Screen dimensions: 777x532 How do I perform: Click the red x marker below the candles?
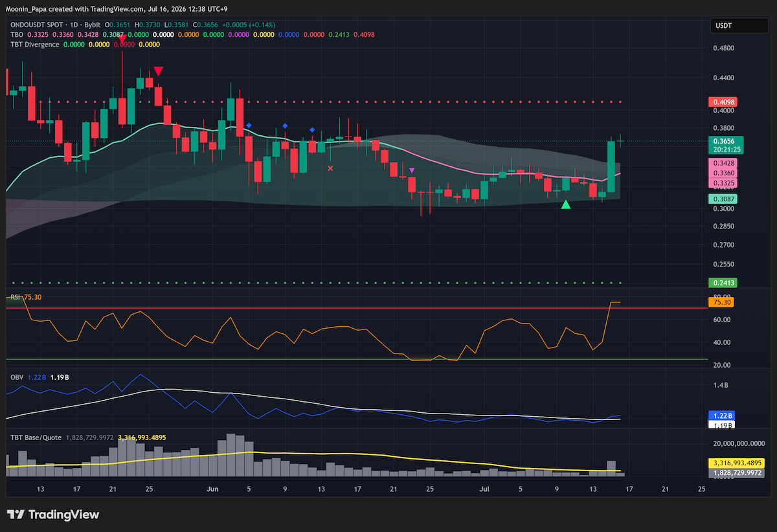[x=330, y=168]
